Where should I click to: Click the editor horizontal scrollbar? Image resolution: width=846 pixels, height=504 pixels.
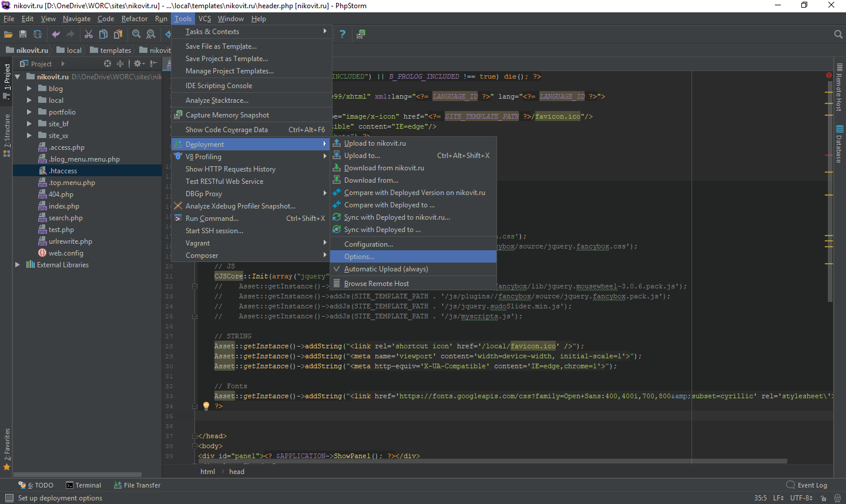pos(493,461)
